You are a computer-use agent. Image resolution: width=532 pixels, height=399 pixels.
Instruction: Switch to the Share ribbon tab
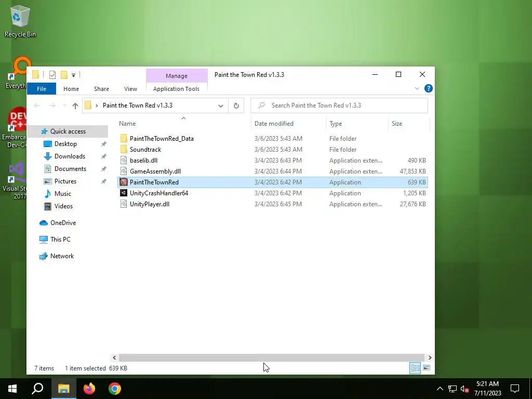coord(101,89)
